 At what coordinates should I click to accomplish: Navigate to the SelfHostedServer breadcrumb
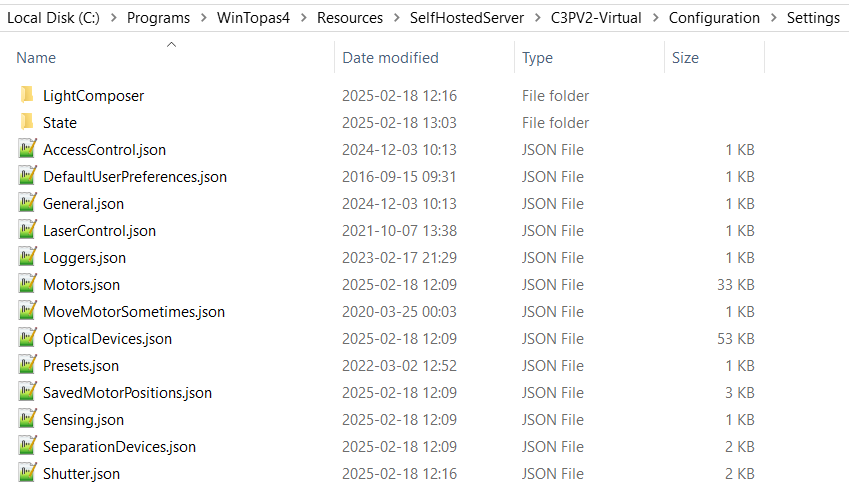[467, 18]
